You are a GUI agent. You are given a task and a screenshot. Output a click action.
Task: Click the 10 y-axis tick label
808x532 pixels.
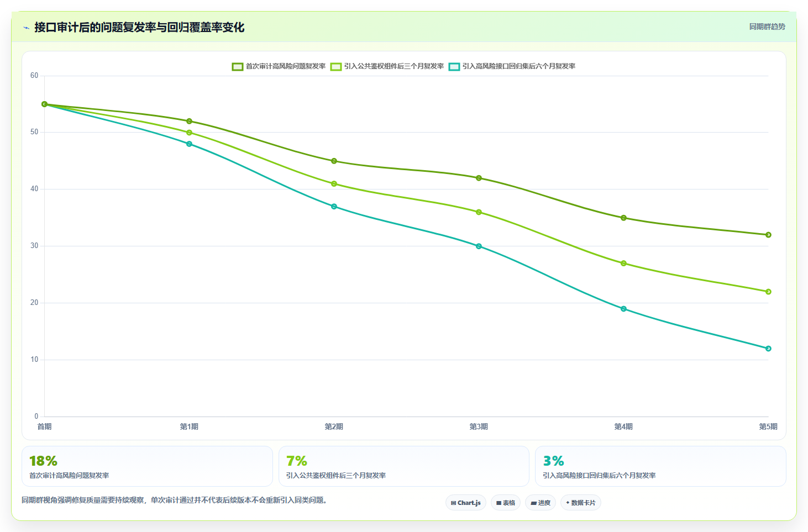point(34,360)
